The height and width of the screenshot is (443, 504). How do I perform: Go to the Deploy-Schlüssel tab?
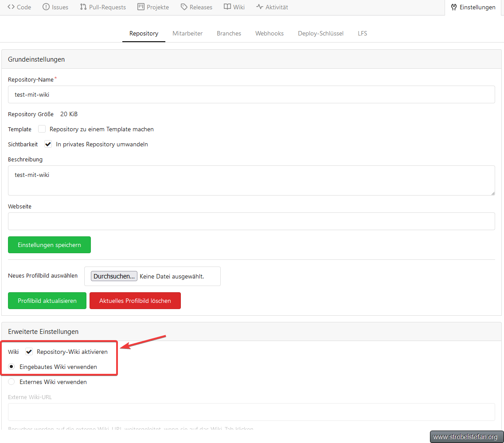[320, 33]
